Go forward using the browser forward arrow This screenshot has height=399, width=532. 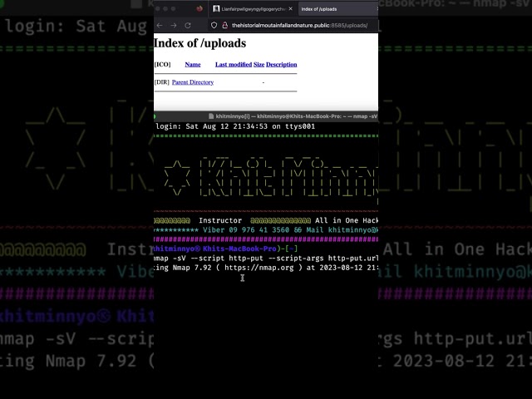click(x=174, y=26)
